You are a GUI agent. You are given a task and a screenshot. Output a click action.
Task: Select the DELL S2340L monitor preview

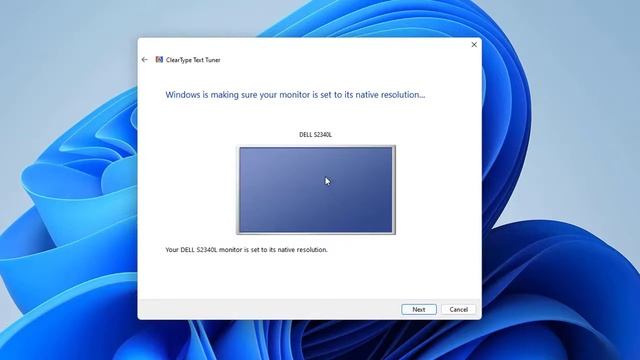click(x=316, y=190)
